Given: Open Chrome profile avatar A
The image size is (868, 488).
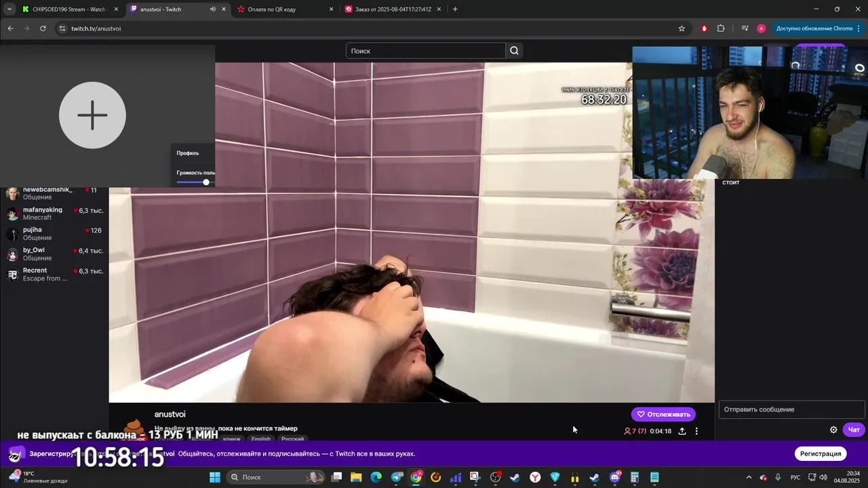Looking at the screenshot, I should point(761,28).
